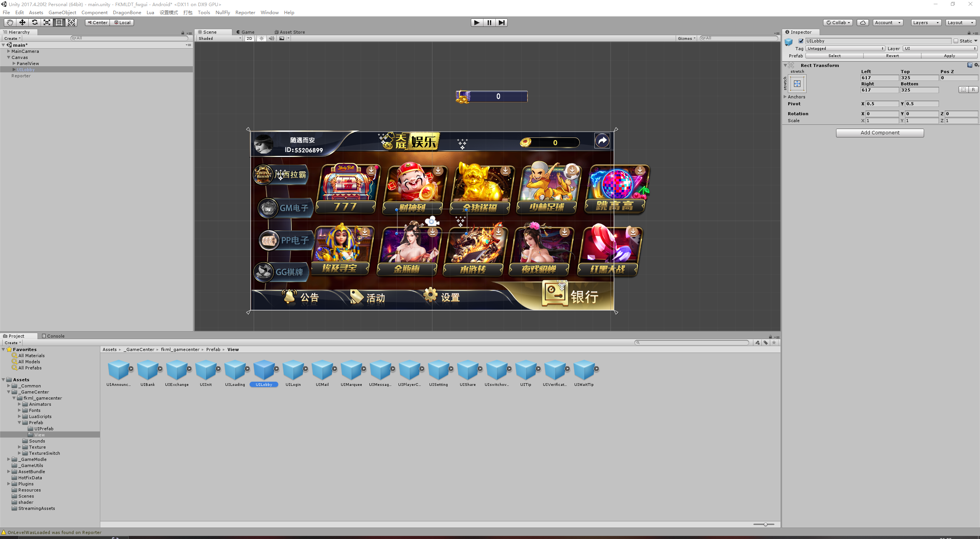Image resolution: width=980 pixels, height=539 pixels.
Task: Select the Move tool
Action: (22, 23)
